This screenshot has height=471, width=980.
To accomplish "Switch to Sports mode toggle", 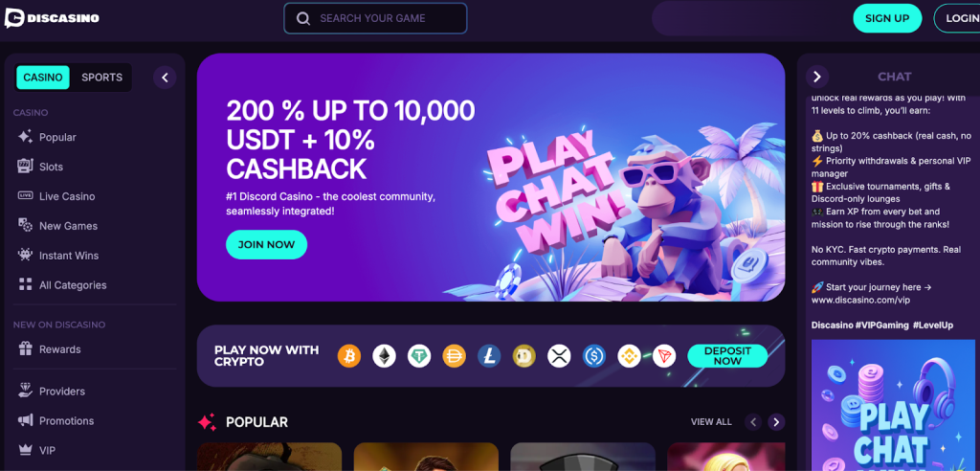I will click(101, 78).
